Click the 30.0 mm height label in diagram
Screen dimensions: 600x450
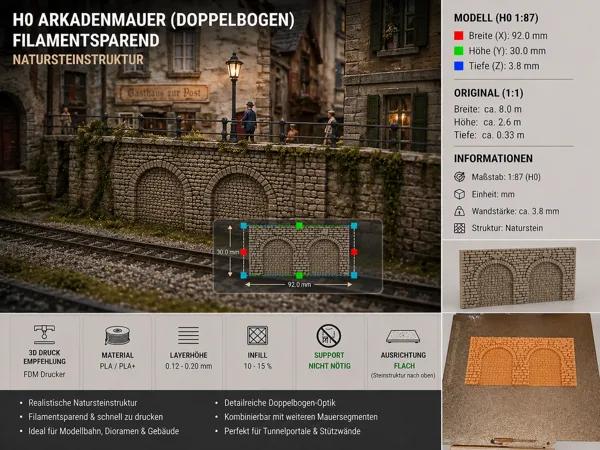228,252
